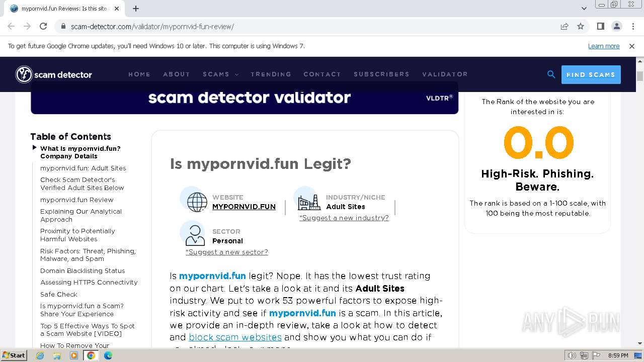Open the site search magnifier icon
The width and height of the screenshot is (644, 362).
551,74
